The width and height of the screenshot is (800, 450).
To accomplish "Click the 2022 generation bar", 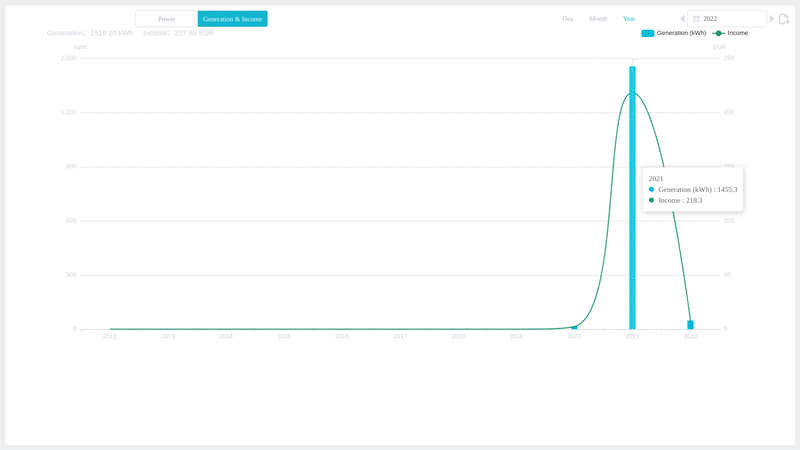I will [690, 325].
